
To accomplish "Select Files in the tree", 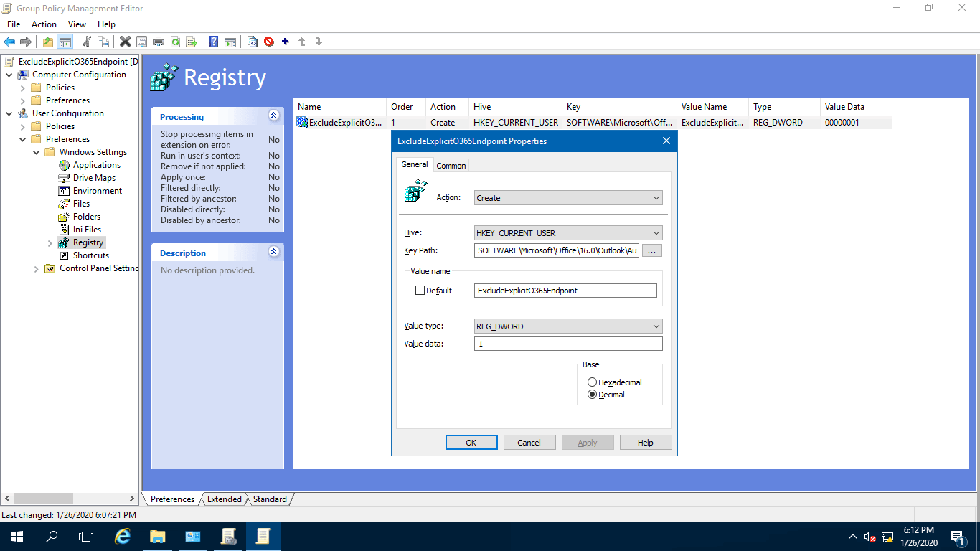I will click(81, 204).
